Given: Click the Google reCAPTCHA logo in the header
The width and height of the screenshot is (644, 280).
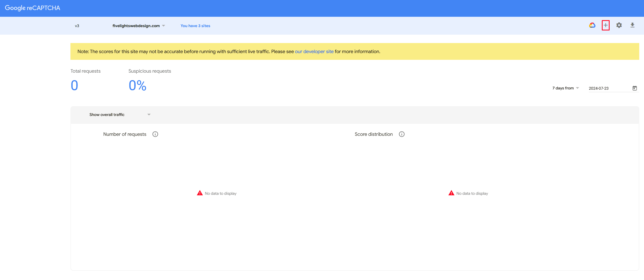Looking at the screenshot, I should click(x=32, y=8).
